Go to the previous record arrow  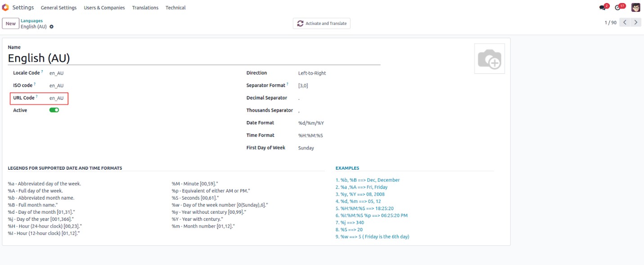point(625,22)
